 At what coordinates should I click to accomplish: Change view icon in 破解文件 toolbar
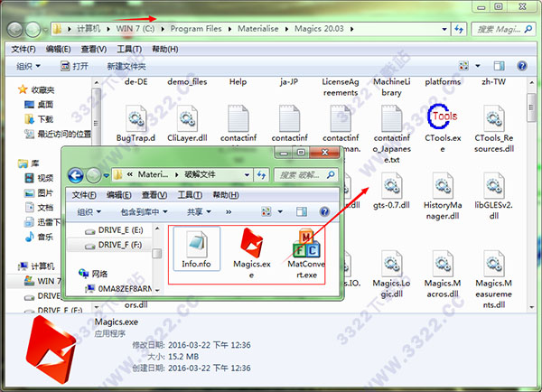point(266,211)
